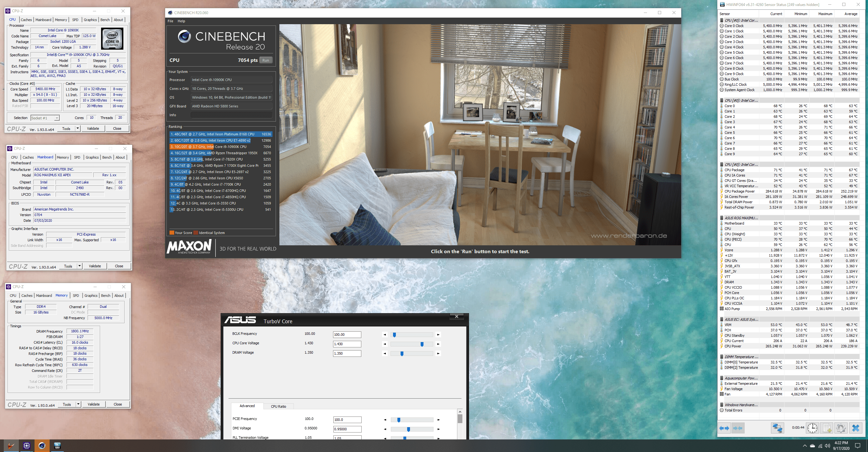Image resolution: width=868 pixels, height=452 pixels.
Task: Click Validate in the top CPU-Z window
Action: point(93,128)
